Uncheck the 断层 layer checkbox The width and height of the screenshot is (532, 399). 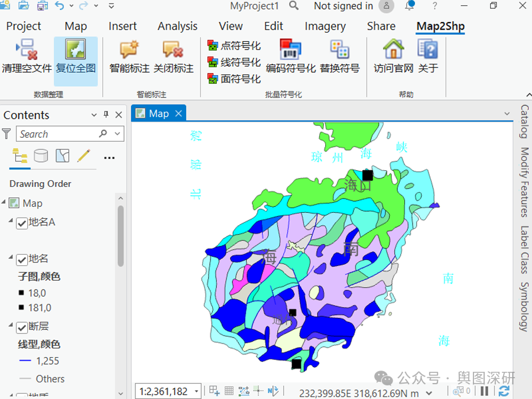click(x=22, y=327)
